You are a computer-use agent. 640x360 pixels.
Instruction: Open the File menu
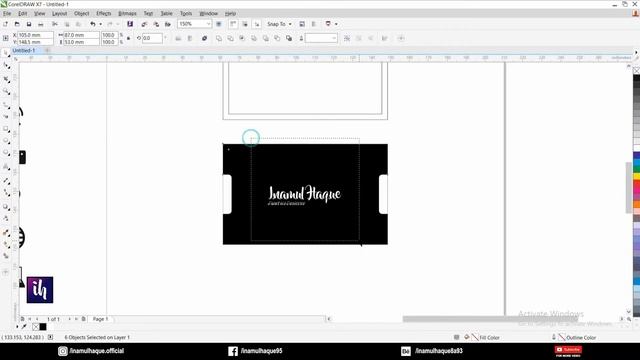(7, 13)
